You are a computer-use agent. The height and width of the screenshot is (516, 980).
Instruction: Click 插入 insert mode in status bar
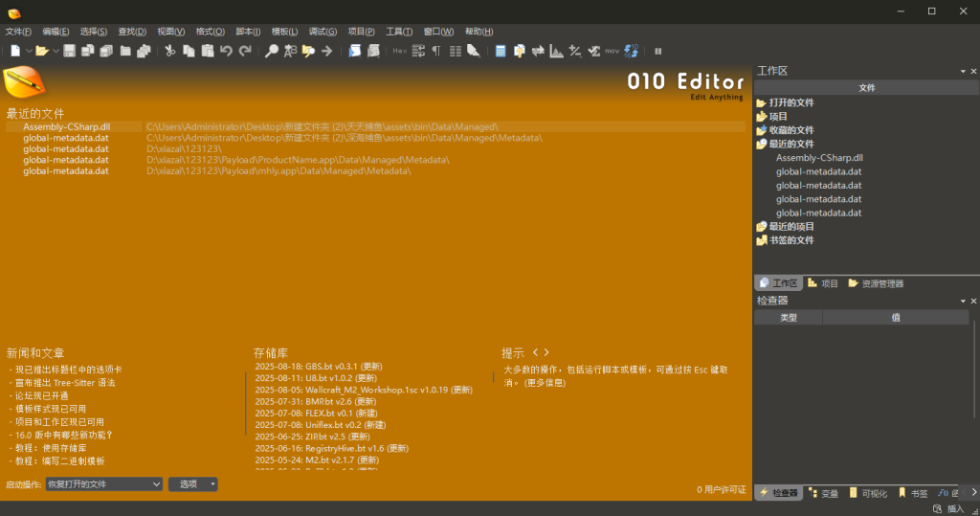[955, 509]
